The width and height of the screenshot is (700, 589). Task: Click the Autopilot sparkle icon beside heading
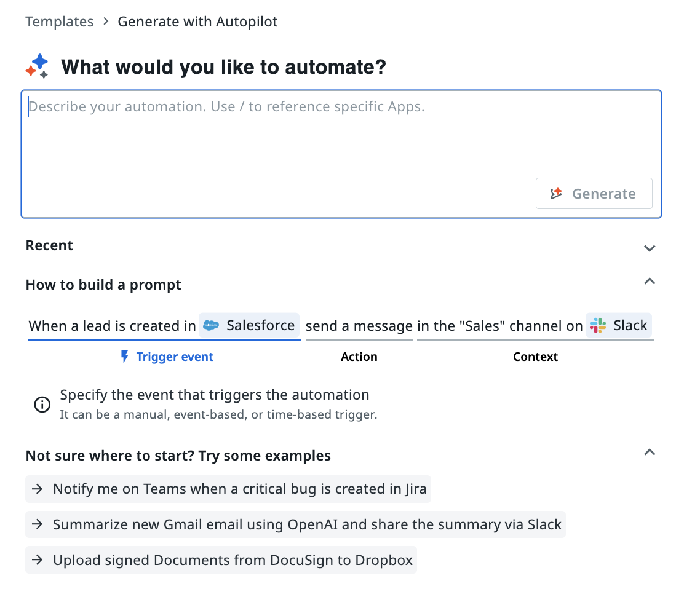coord(38,66)
